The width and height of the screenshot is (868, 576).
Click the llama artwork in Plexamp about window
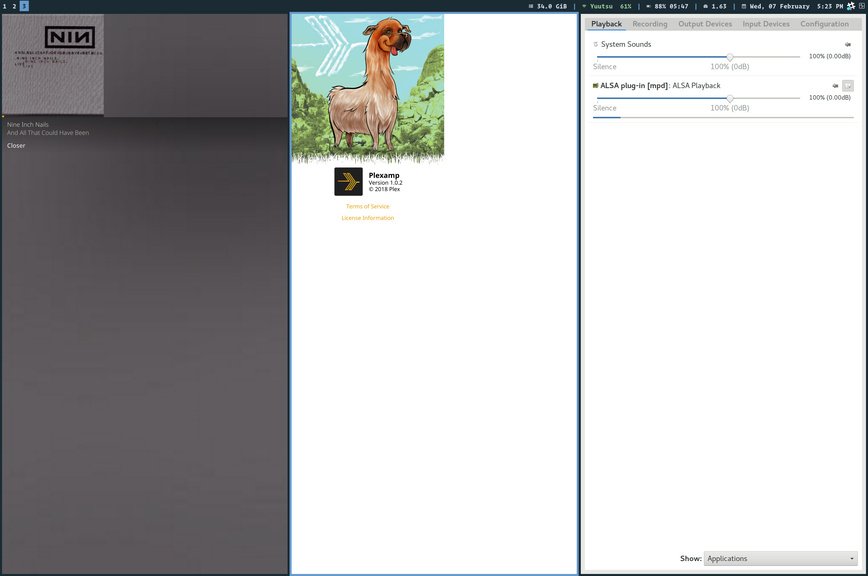pyautogui.click(x=368, y=89)
